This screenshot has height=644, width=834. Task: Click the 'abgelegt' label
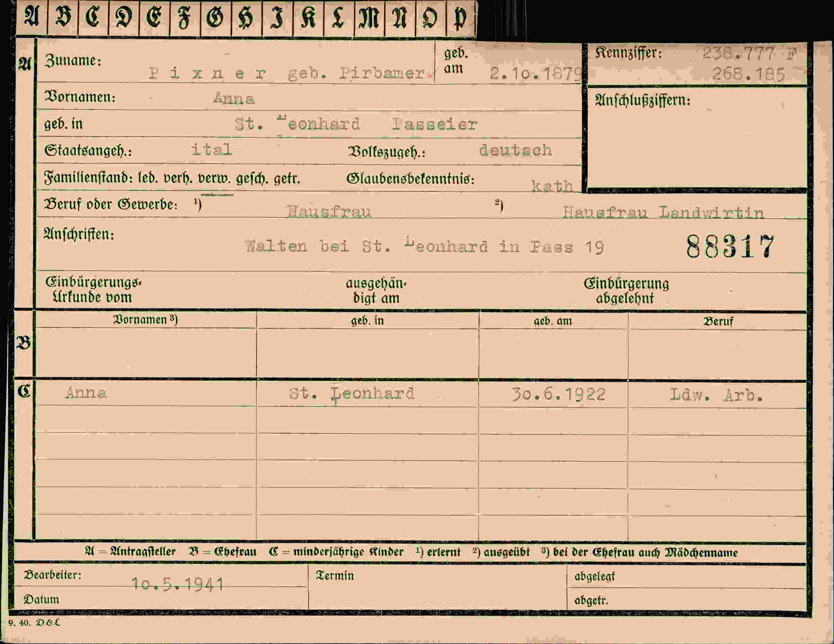coord(595,577)
